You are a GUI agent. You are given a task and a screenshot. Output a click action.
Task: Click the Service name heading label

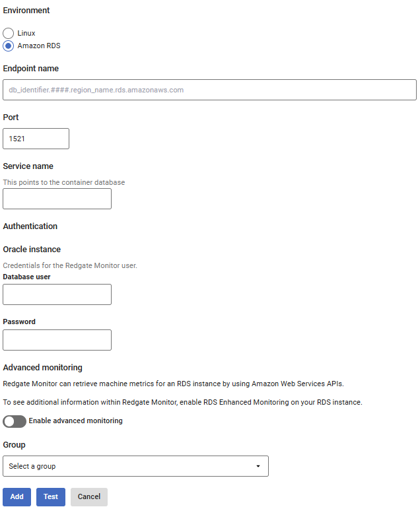(x=28, y=166)
